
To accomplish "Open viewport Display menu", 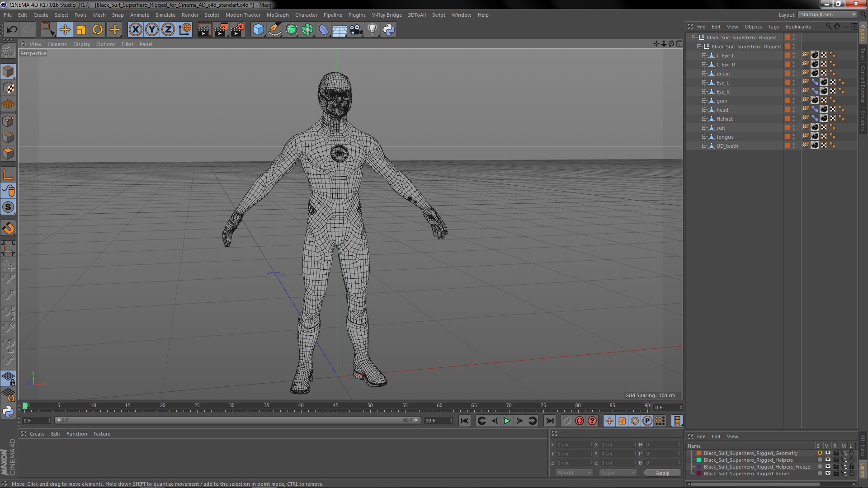I will 81,44.
